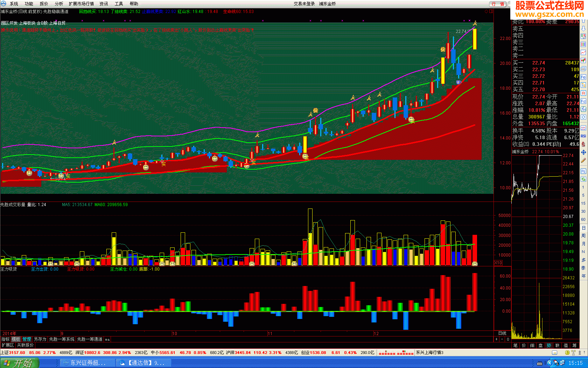The width and height of the screenshot is (588, 368).
Task: Select the 月 monthly period
Action: coord(583,244)
